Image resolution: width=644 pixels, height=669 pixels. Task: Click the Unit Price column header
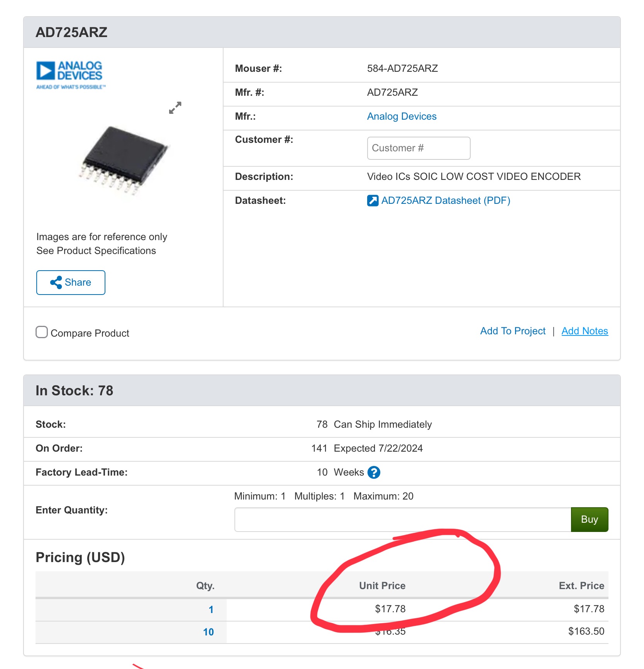pyautogui.click(x=382, y=586)
